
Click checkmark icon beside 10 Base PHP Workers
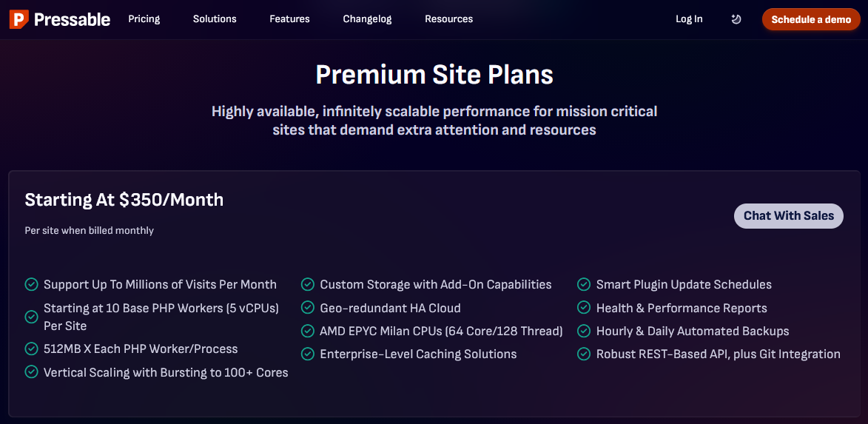pos(32,317)
